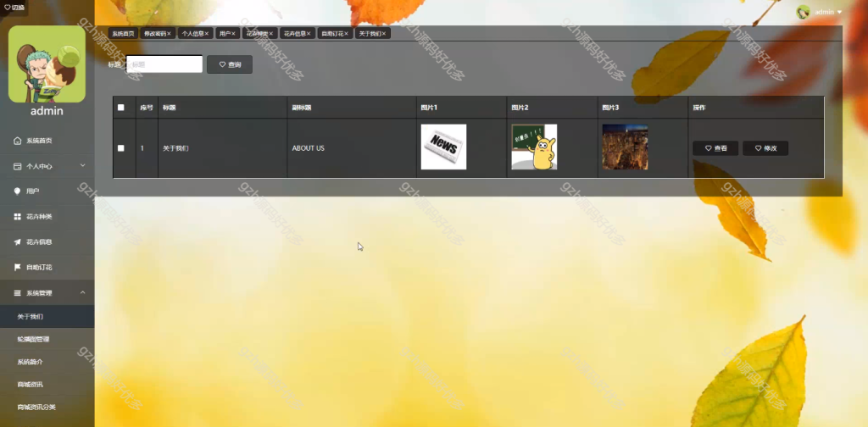Close the 自助订花 tab with its X

click(346, 34)
